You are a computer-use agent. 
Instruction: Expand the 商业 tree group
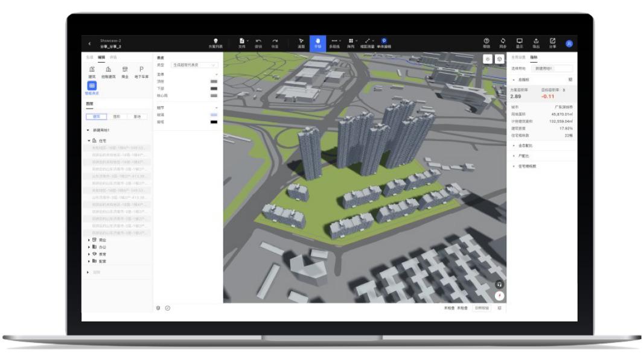89,240
